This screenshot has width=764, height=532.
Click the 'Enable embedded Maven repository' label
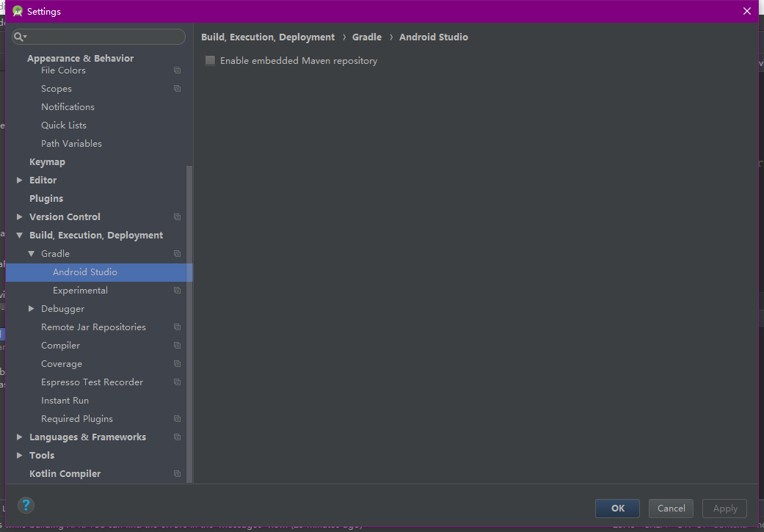pos(299,61)
